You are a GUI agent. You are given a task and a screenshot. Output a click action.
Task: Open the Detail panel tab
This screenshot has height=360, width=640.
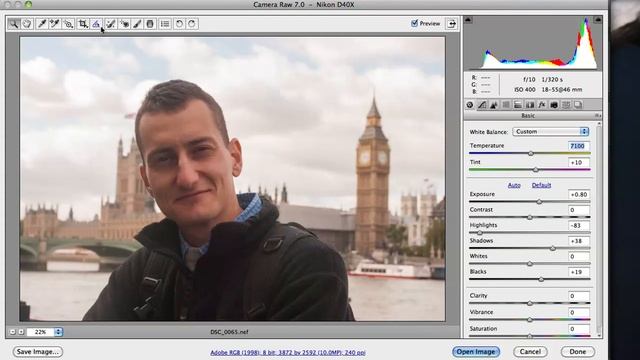[494, 105]
